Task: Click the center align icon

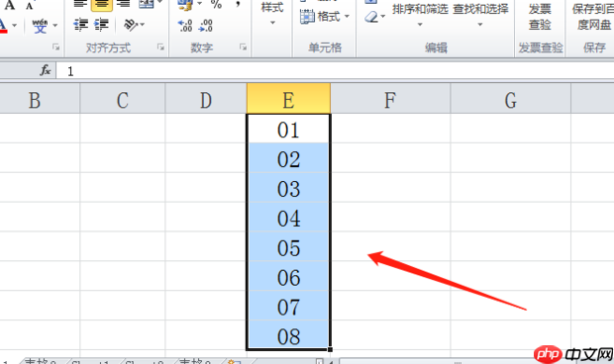Action: point(102,4)
